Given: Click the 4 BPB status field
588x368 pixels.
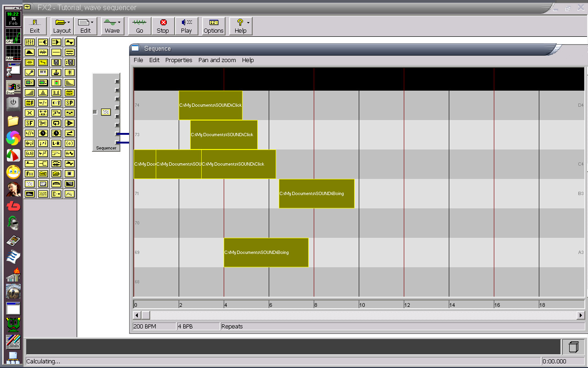Looking at the screenshot, I should [198, 326].
